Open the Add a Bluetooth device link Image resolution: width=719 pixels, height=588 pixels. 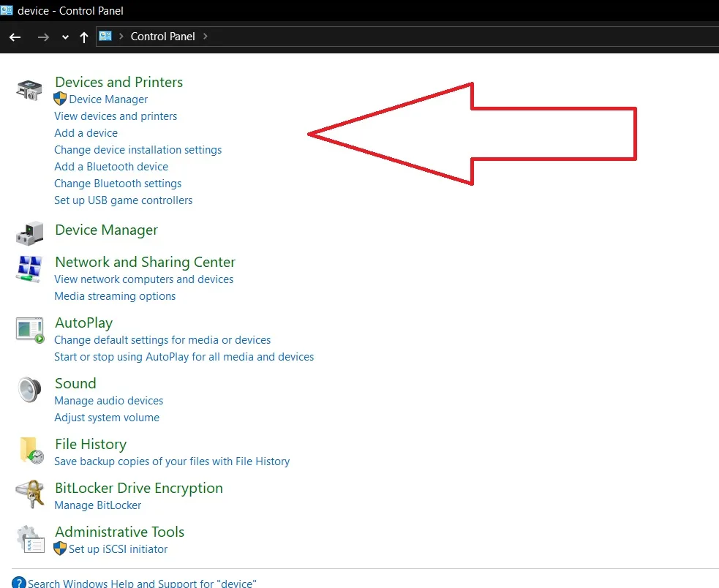(x=111, y=167)
